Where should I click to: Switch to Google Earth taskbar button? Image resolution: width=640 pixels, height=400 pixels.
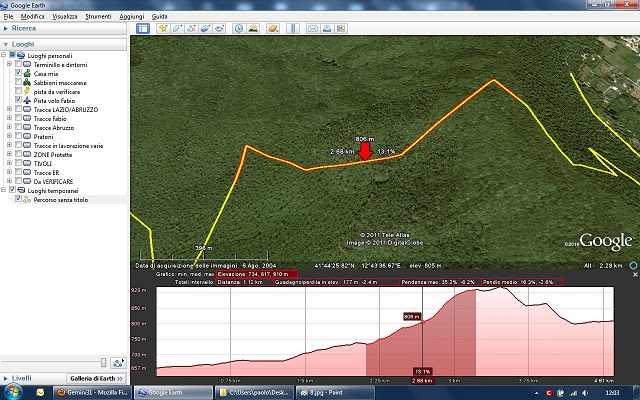(x=173, y=393)
